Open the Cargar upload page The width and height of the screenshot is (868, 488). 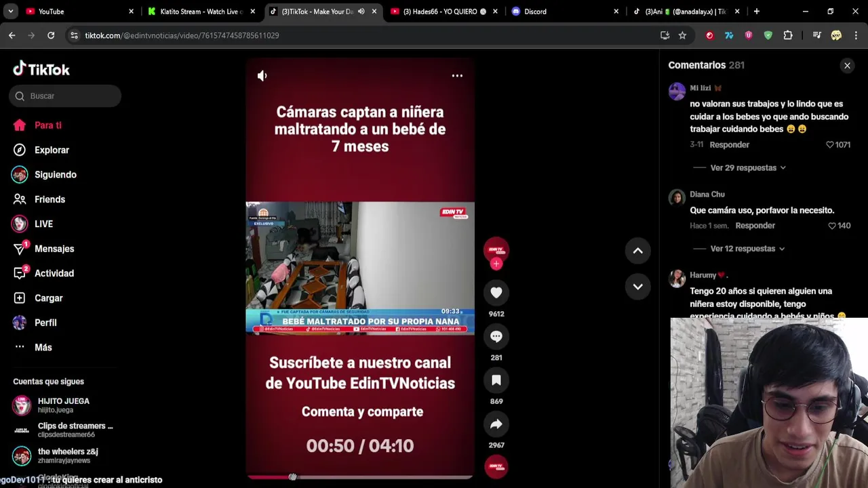coord(38,298)
